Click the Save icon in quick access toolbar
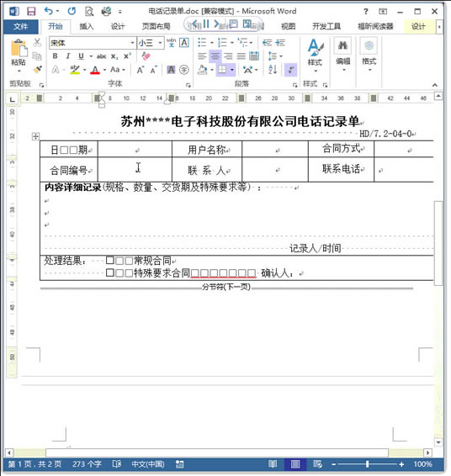 pyautogui.click(x=31, y=12)
